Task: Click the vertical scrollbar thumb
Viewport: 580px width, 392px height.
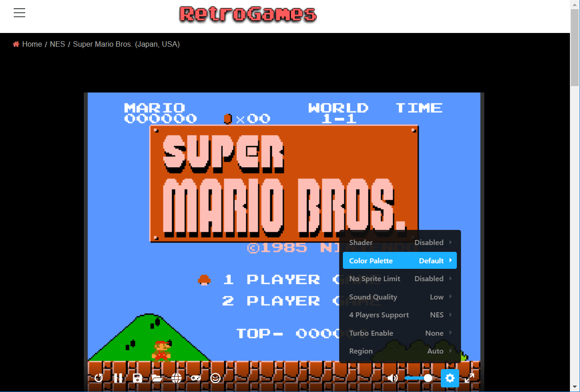Action: coord(575,47)
